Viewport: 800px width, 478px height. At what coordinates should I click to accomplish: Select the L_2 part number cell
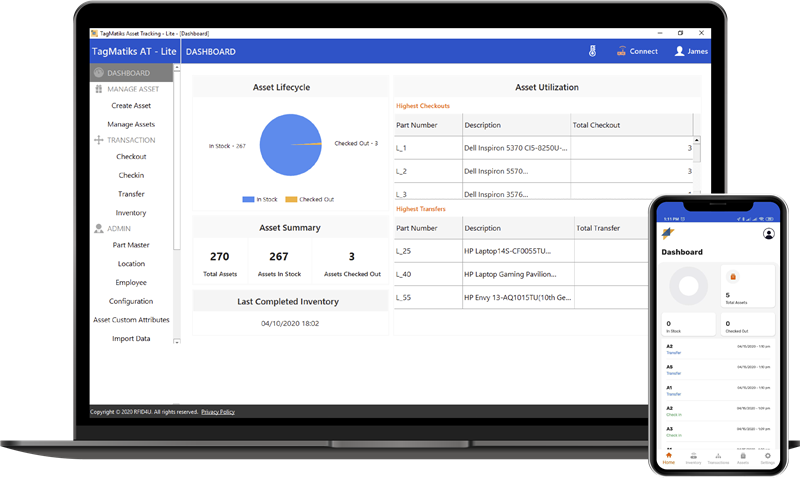[428, 171]
